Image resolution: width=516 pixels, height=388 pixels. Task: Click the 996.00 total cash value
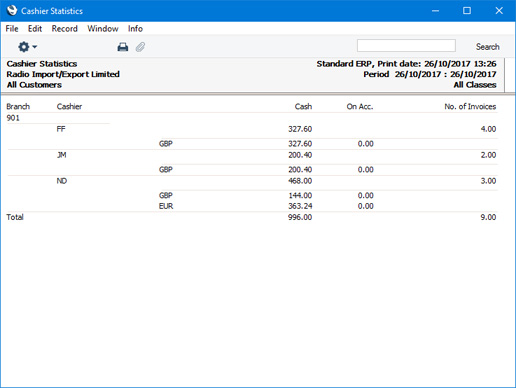[300, 217]
